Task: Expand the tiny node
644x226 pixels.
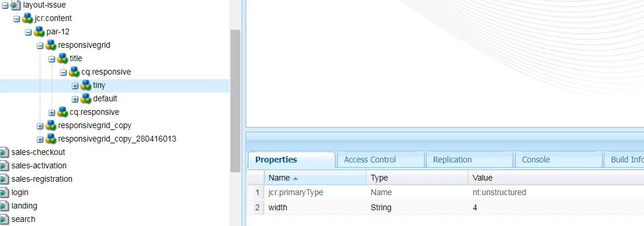Action: click(x=75, y=86)
